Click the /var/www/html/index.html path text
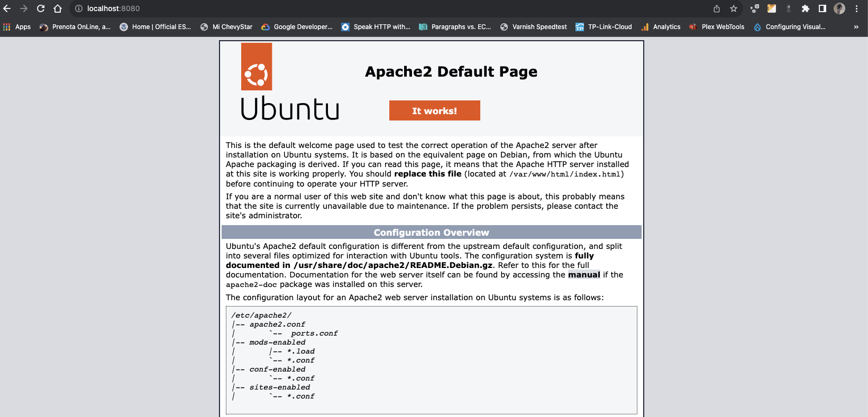This screenshot has width=868, height=417. pyautogui.click(x=565, y=174)
